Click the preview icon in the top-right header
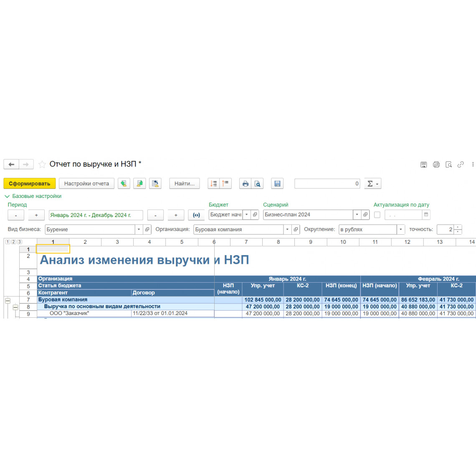Screen dimensions: 476x476 448,165
